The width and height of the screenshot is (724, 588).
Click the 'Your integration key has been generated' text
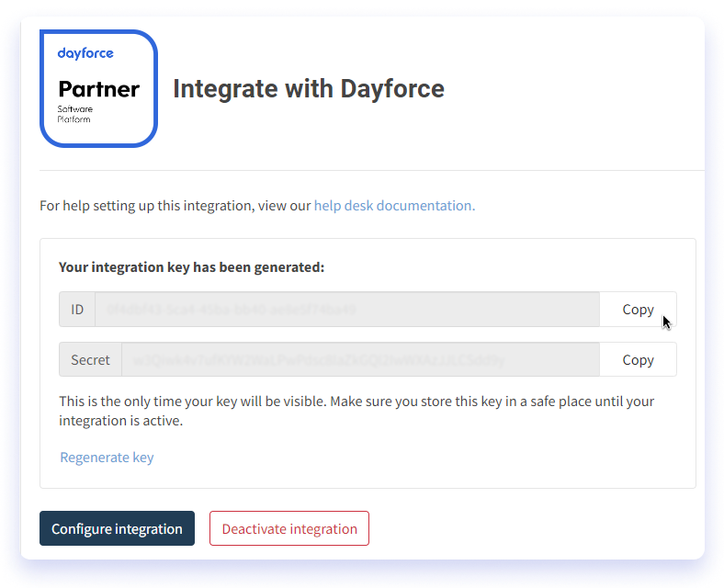point(192,267)
